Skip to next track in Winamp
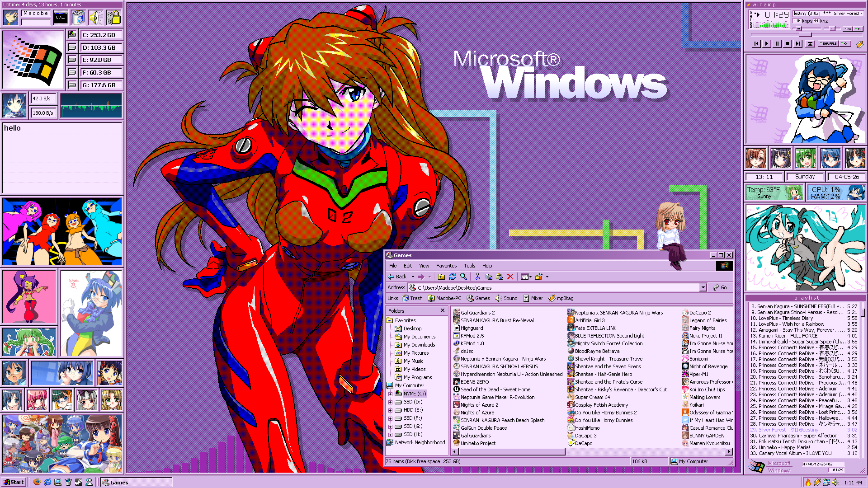The width and height of the screenshot is (868, 488). (798, 44)
